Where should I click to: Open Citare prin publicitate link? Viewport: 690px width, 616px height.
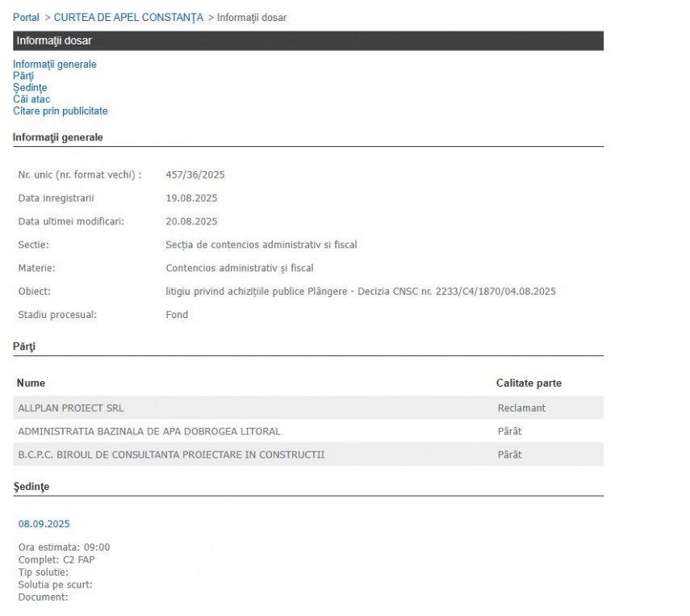61,111
